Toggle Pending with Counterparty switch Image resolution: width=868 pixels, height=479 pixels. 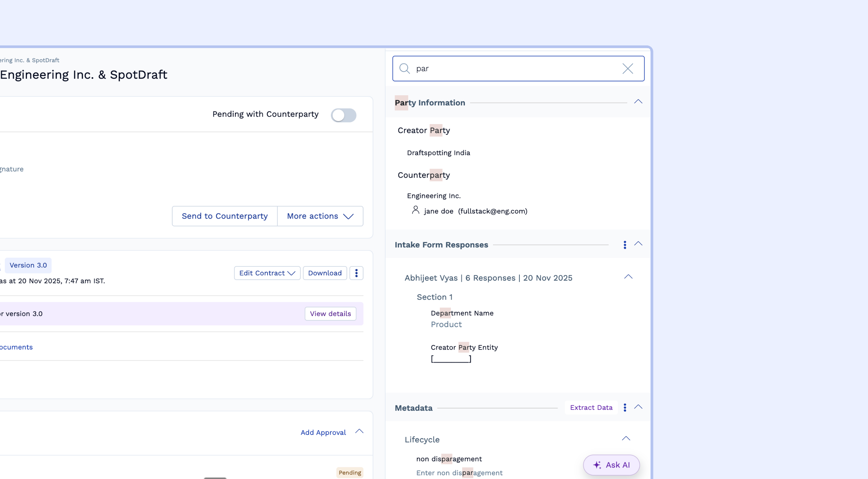(343, 115)
